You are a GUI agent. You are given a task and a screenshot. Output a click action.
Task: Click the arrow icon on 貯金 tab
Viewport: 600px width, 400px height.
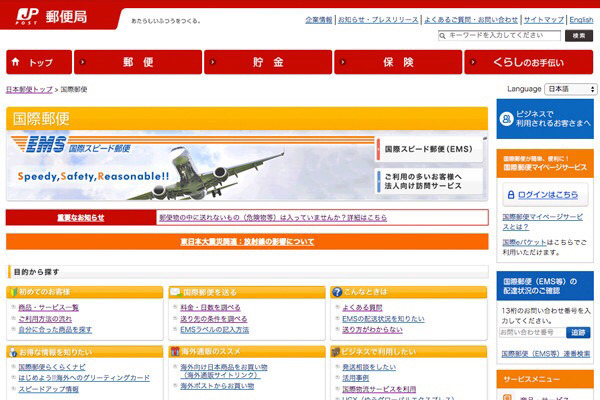[213, 62]
